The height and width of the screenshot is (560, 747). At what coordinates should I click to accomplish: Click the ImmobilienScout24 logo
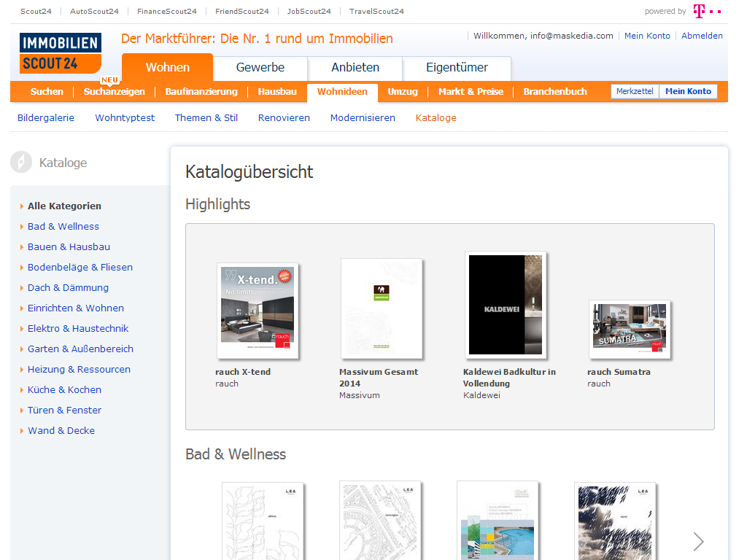pyautogui.click(x=61, y=52)
